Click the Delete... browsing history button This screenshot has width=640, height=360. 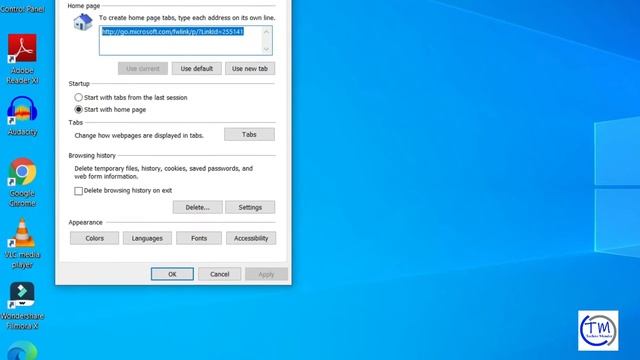(x=198, y=207)
